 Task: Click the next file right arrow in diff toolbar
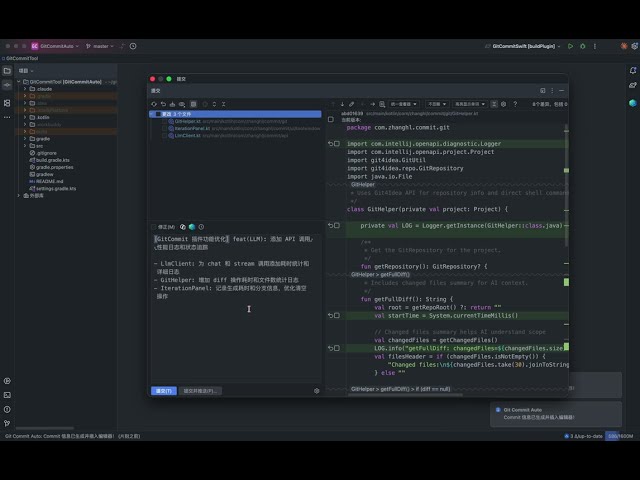point(372,104)
